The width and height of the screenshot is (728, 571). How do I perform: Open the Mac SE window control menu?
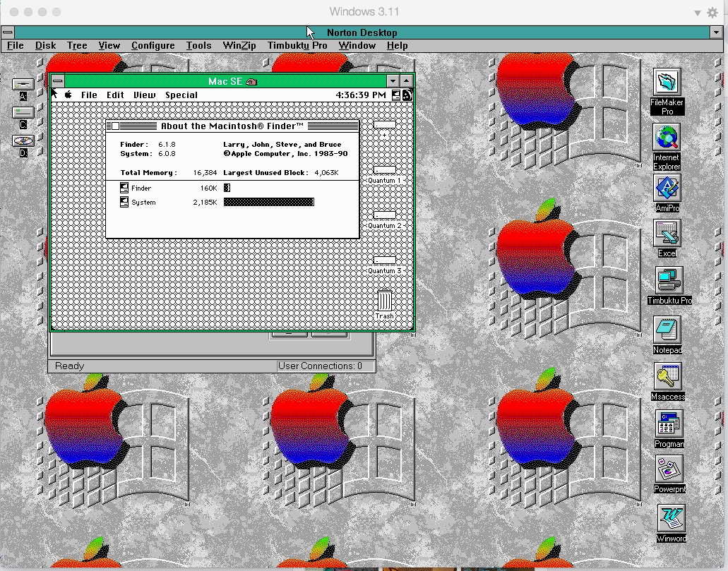click(58, 80)
